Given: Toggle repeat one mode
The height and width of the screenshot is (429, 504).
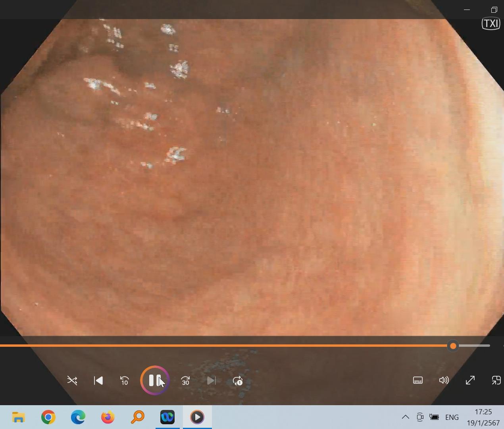Looking at the screenshot, I should coord(238,381).
